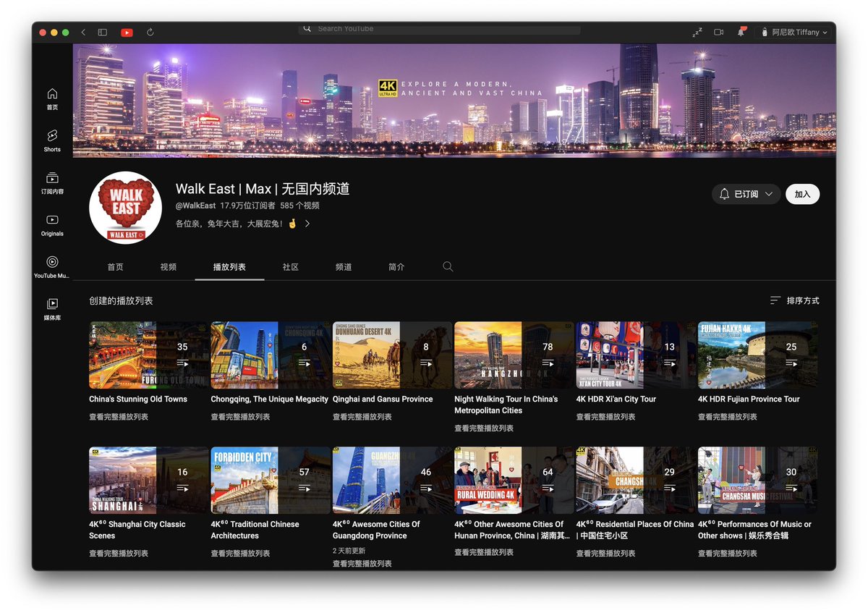Switch to the 频道 tab
The width and height of the screenshot is (868, 613).
(344, 267)
